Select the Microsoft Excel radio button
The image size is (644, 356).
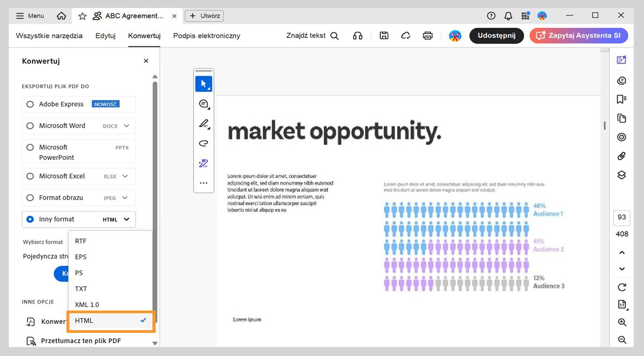tap(30, 176)
